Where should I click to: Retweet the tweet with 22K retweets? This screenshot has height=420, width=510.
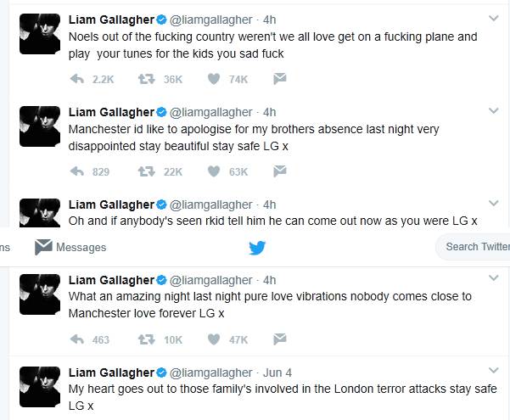point(145,171)
